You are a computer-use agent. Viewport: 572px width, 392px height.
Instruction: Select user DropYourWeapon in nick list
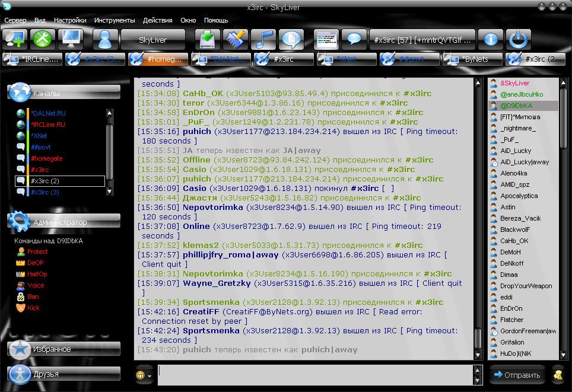pos(523,286)
